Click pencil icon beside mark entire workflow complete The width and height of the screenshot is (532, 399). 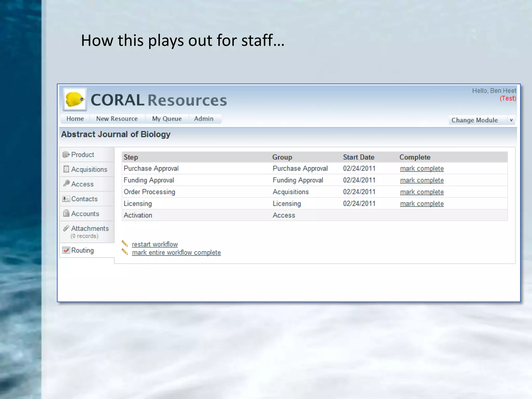pyautogui.click(x=125, y=252)
